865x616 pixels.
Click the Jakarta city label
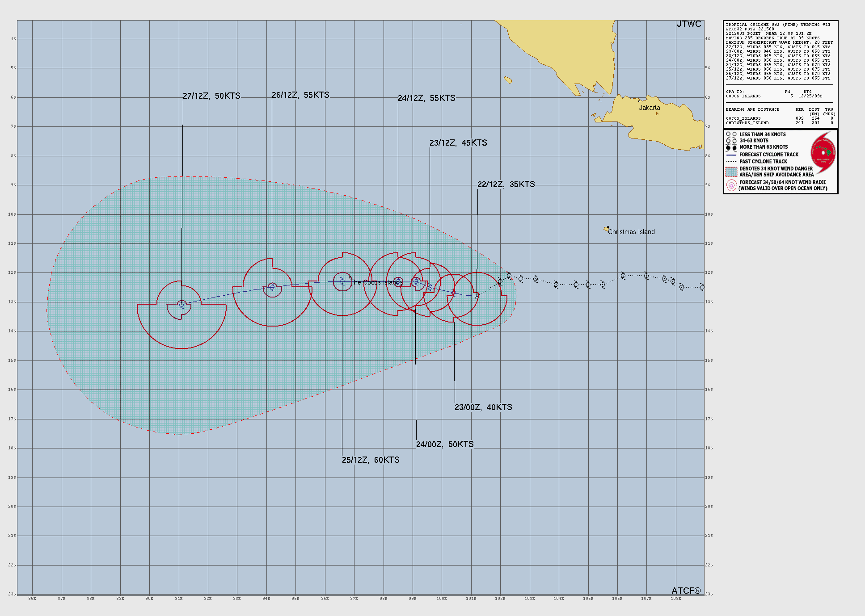pos(649,108)
